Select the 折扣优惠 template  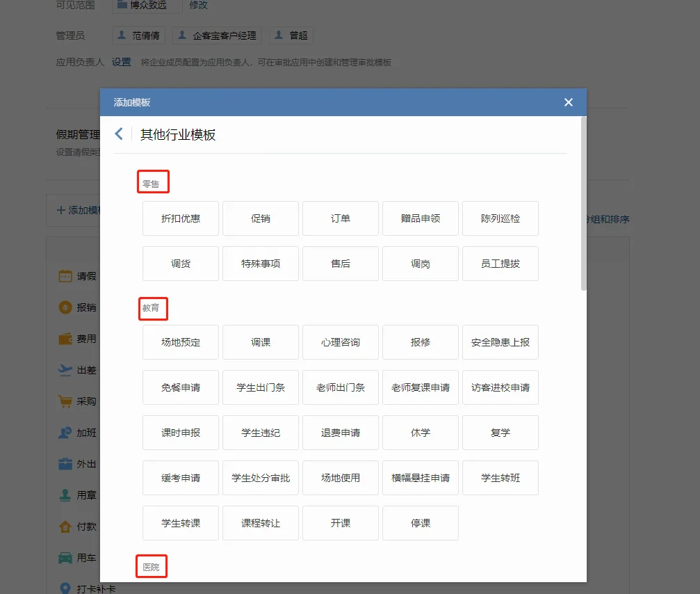click(x=181, y=218)
